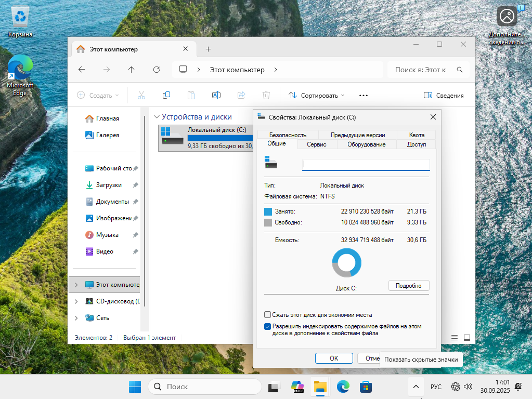The width and height of the screenshot is (532, 399).
Task: Enable compress this disk checkbox
Action: pyautogui.click(x=268, y=314)
